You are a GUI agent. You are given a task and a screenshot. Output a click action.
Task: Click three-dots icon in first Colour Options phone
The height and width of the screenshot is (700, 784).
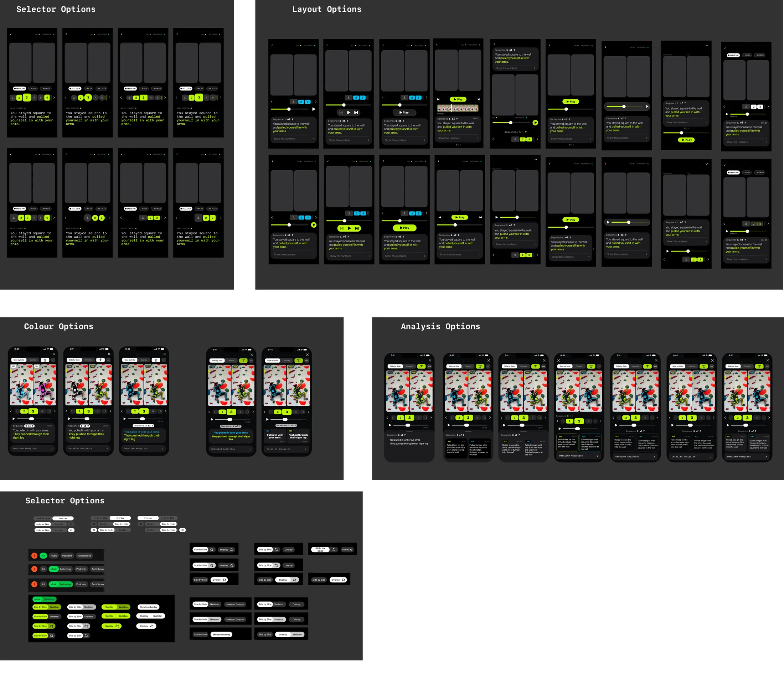pyautogui.click(x=53, y=360)
